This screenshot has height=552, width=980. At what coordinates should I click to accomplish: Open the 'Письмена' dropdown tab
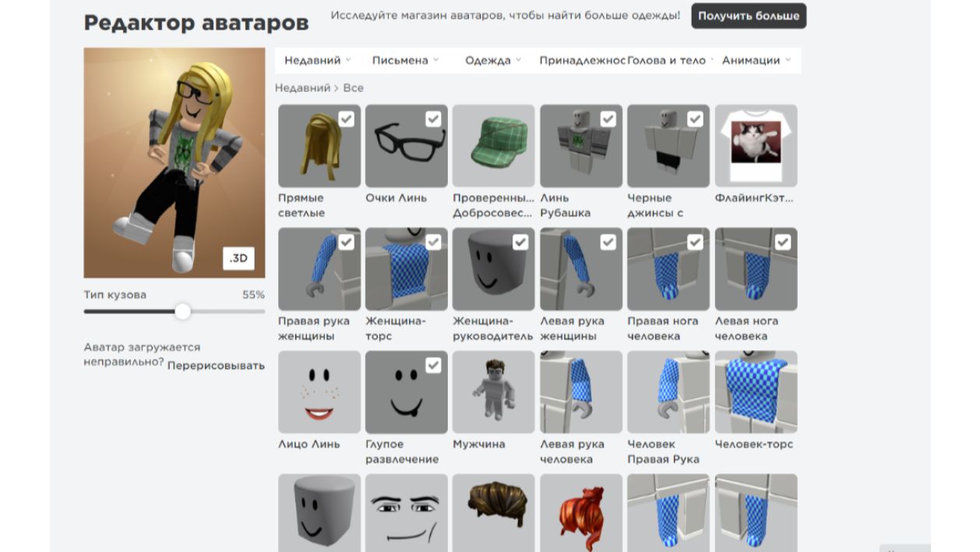(x=405, y=60)
